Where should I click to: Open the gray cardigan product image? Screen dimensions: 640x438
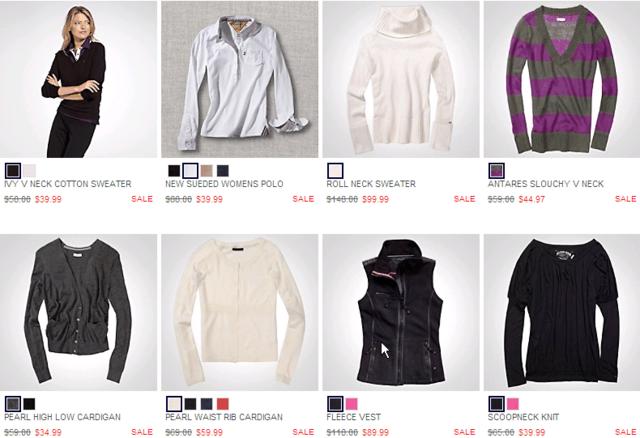pos(78,312)
